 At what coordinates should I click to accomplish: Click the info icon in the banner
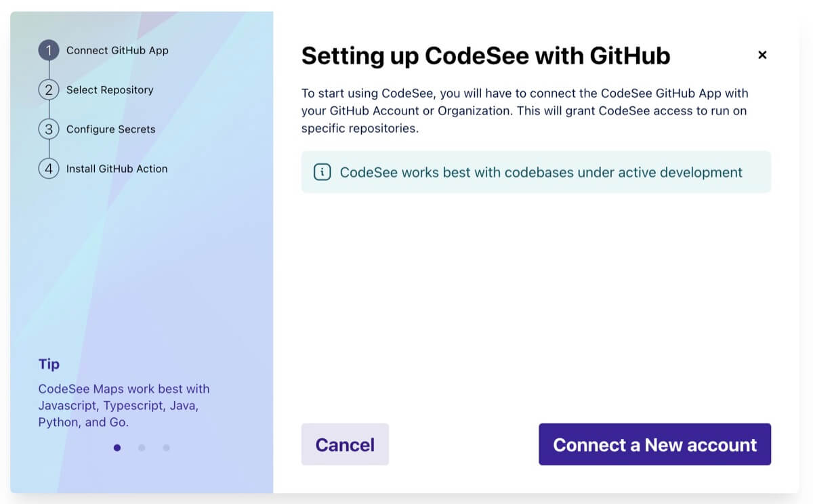coord(322,172)
